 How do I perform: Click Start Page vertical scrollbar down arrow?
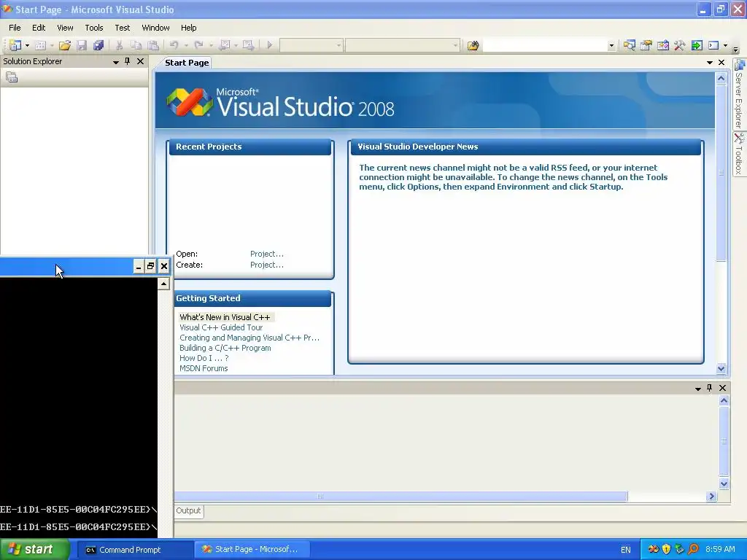[721, 368]
